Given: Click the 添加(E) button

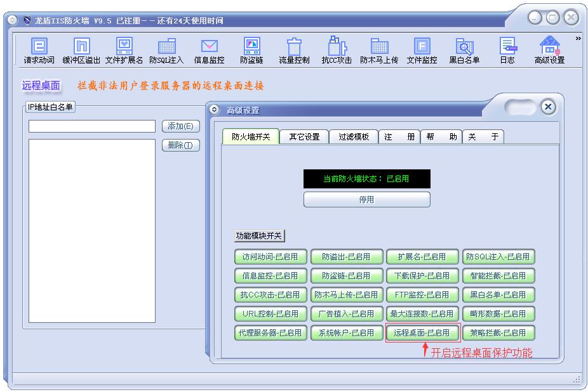Looking at the screenshot, I should 181,126.
